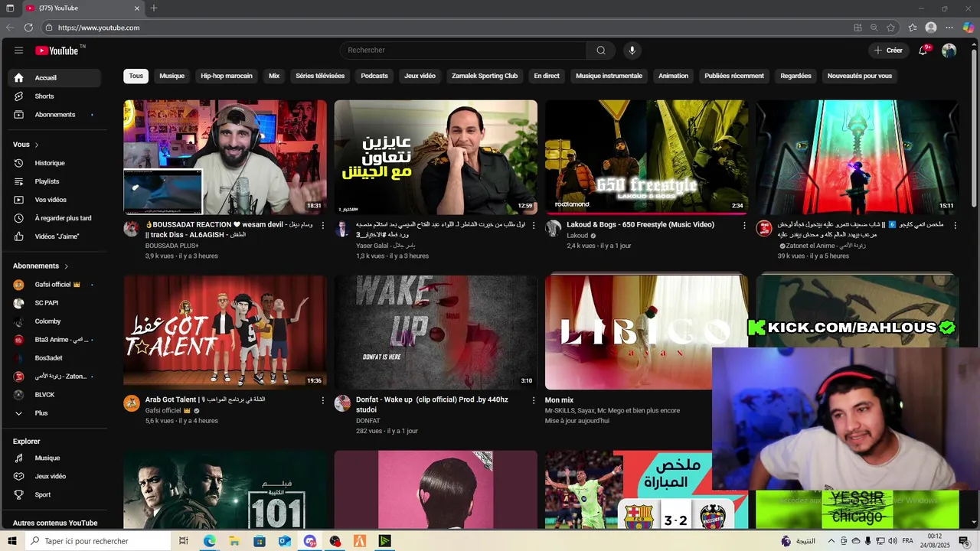
Task: Select Séries télévisées filter chip
Action: tap(320, 77)
